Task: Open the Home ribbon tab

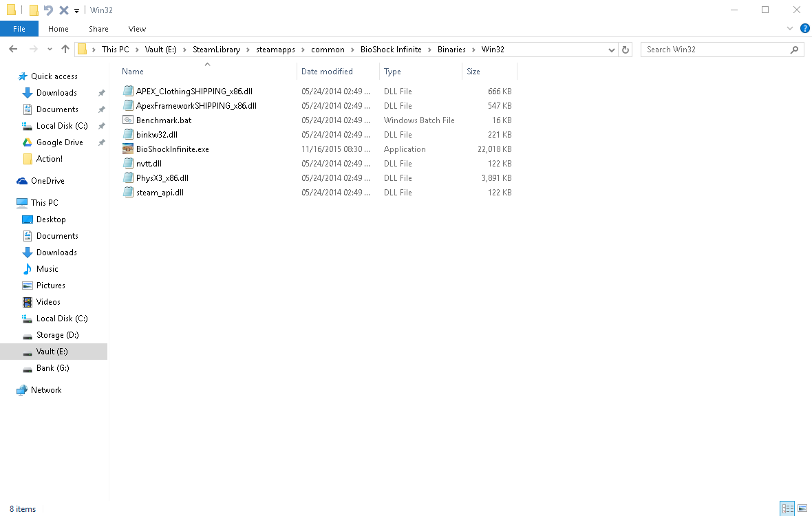Action: point(58,29)
